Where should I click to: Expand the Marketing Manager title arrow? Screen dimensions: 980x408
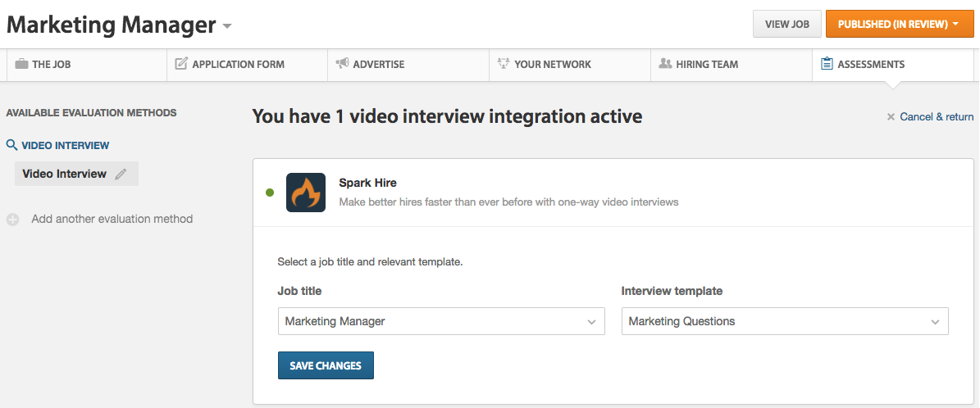[x=227, y=26]
